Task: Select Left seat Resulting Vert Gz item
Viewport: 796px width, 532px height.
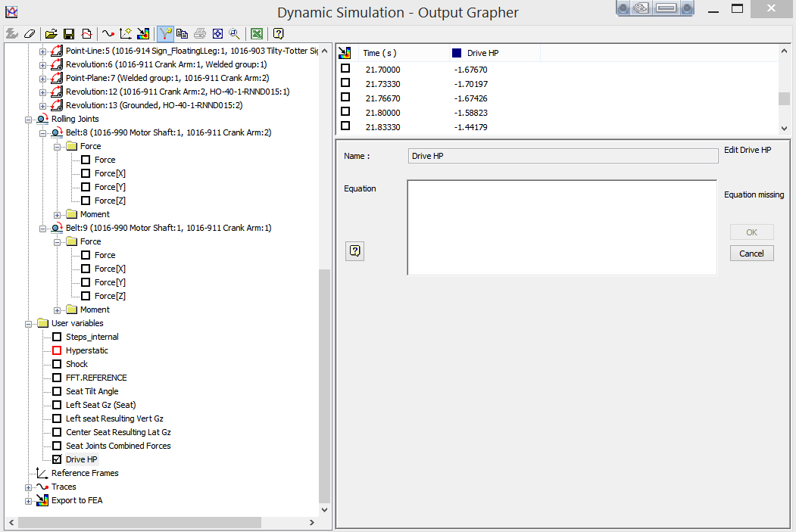Action: [x=114, y=418]
